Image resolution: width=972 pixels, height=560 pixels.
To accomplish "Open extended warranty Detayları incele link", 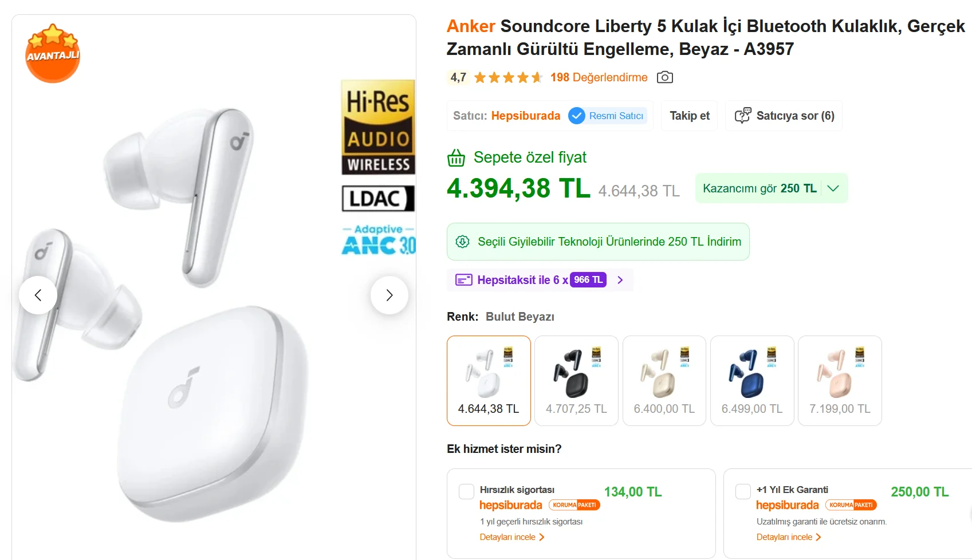I will pos(789,537).
